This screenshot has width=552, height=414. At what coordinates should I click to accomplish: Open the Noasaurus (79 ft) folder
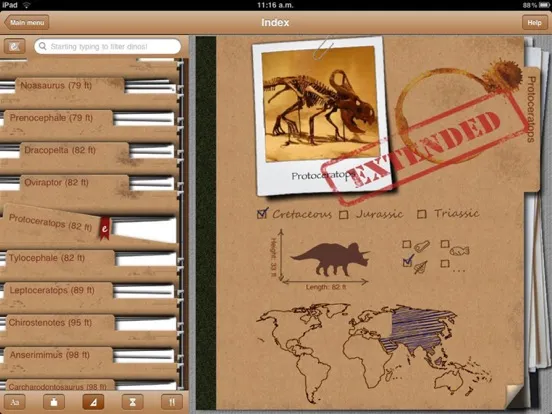[x=70, y=86]
